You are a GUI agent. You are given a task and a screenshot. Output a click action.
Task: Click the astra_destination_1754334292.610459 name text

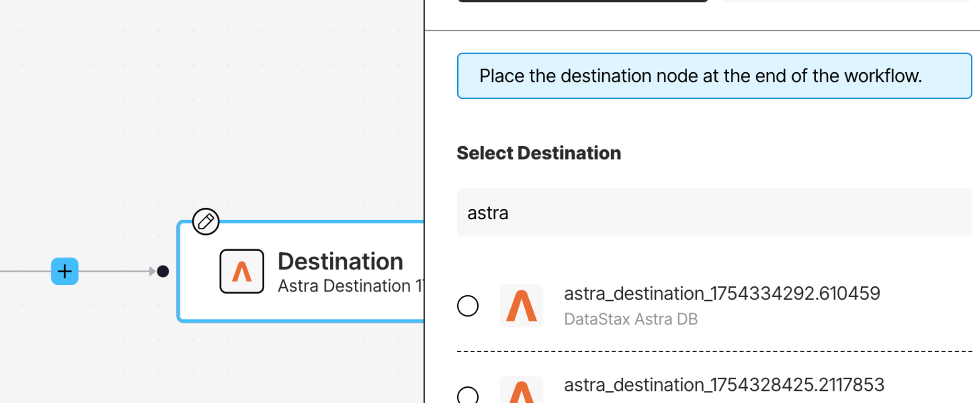721,293
